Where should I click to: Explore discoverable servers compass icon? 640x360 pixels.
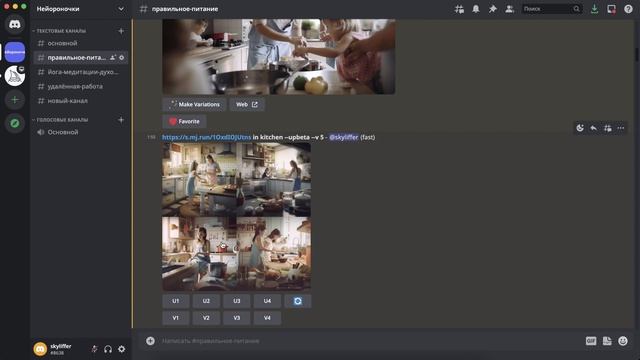pos(15,123)
